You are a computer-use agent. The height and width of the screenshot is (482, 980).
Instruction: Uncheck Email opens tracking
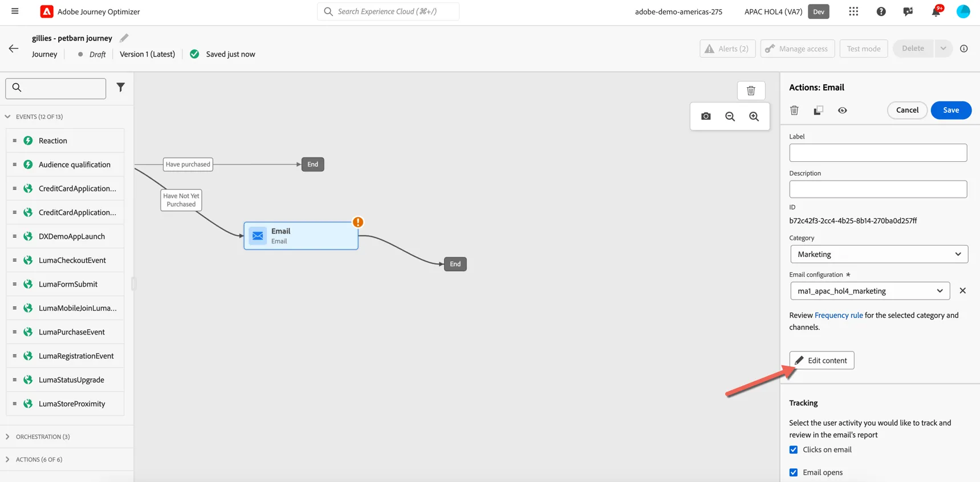point(794,472)
